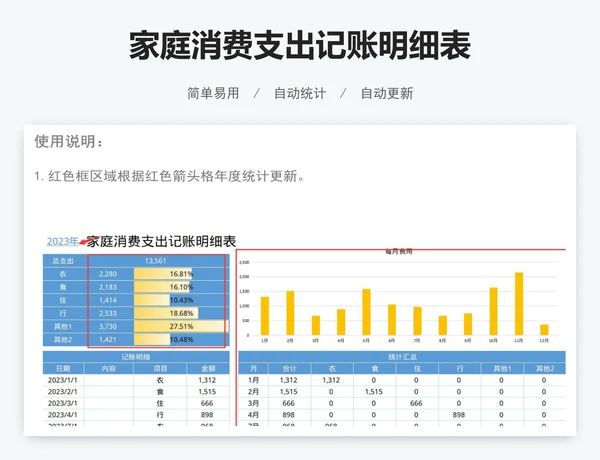
Task: Click the 内容 column header
Action: click(109, 369)
